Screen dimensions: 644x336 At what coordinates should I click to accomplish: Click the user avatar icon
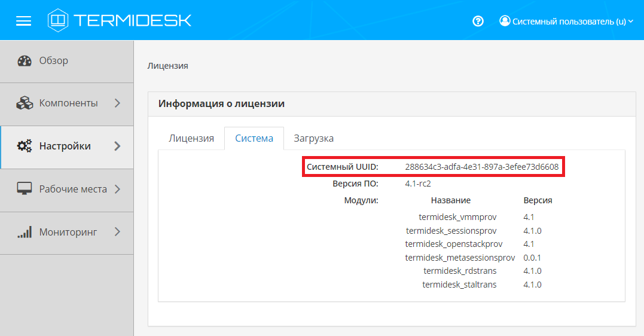click(505, 21)
